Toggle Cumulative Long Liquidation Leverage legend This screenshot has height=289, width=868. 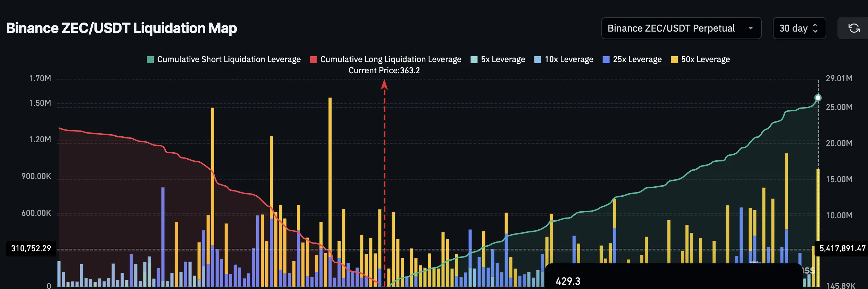coord(386,59)
